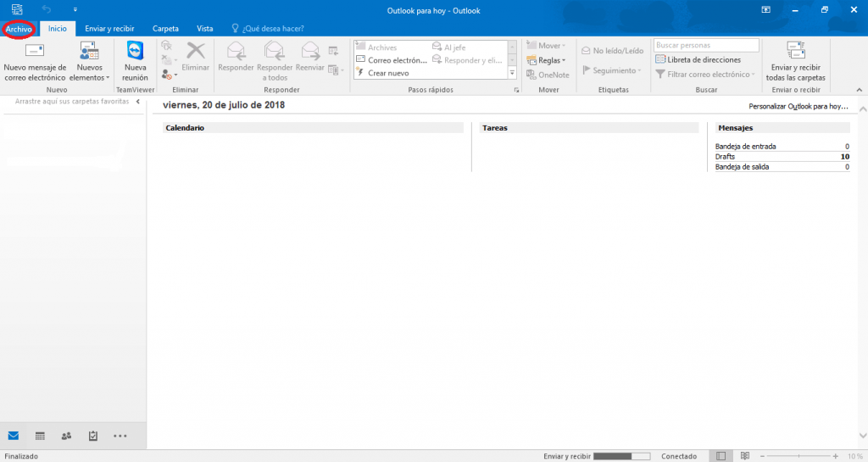
Task: Click the OneNote button
Action: coord(548,75)
